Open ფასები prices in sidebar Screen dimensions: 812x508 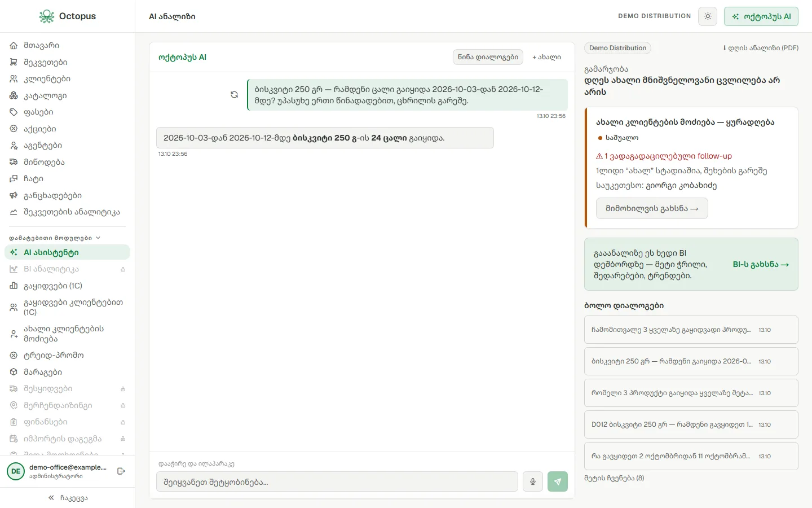pos(67,112)
